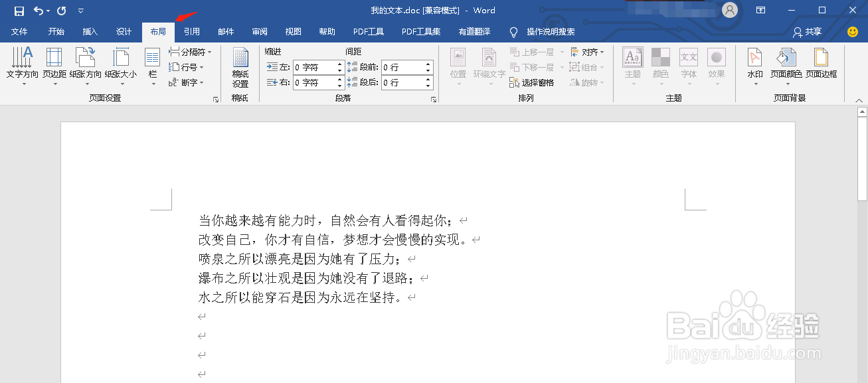Click the 共享 share button
Screen dimensions: 868x383
[807, 32]
